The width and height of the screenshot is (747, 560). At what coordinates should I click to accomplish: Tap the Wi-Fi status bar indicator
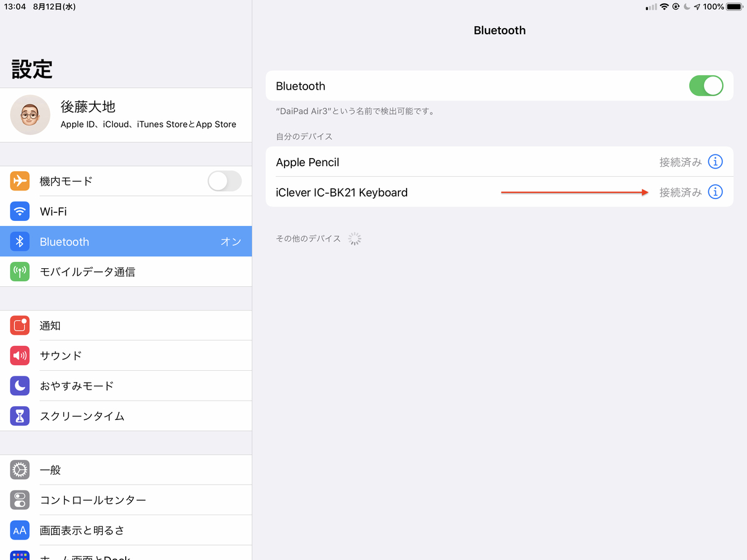coord(664,7)
